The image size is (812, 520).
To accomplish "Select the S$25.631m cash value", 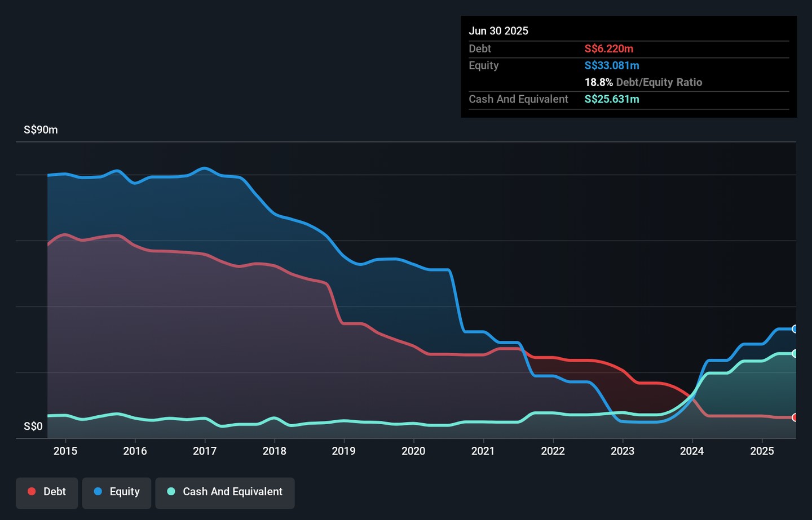I will coord(612,99).
